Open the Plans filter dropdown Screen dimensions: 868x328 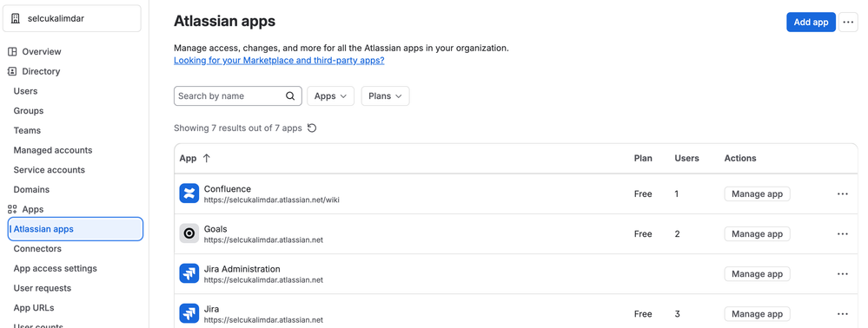click(385, 95)
